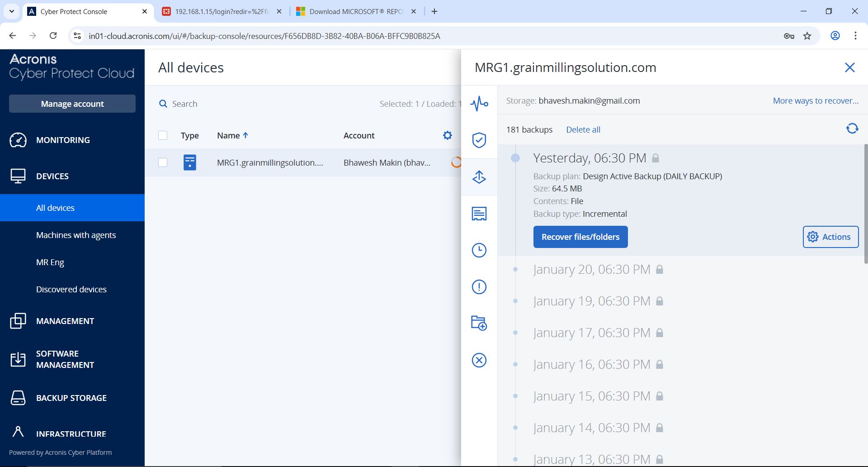This screenshot has height=467, width=868.
Task: Expand the January 19, 06:30 PM backup
Action: point(592,301)
